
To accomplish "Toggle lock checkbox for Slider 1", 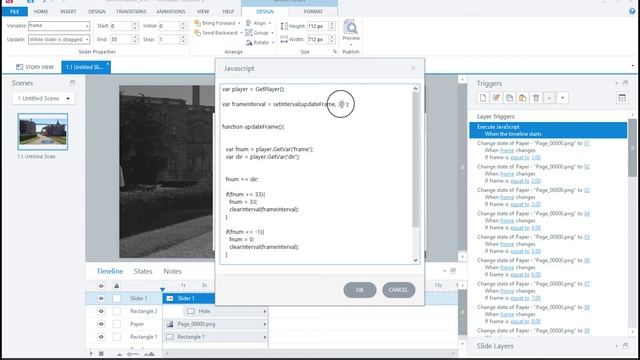I will (x=116, y=298).
